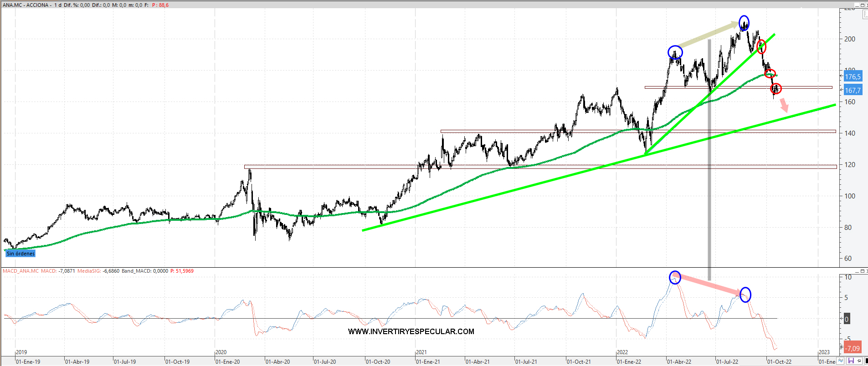Select the red downward arrow drawing on chart
868x366 pixels.
(x=784, y=106)
